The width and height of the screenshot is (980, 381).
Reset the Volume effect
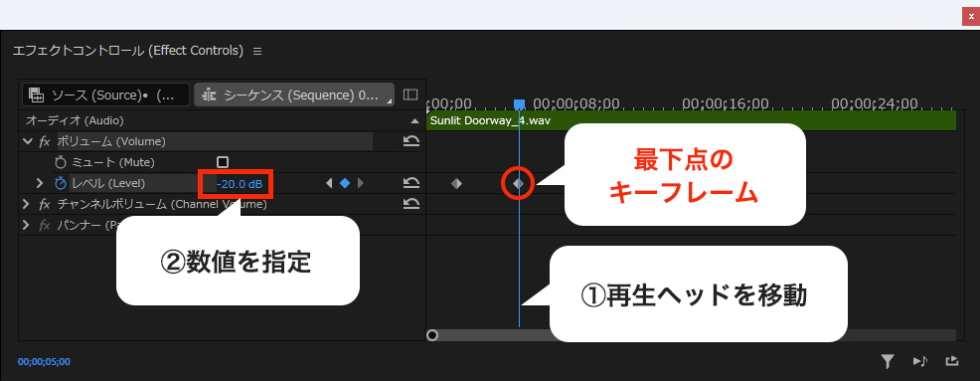(410, 141)
